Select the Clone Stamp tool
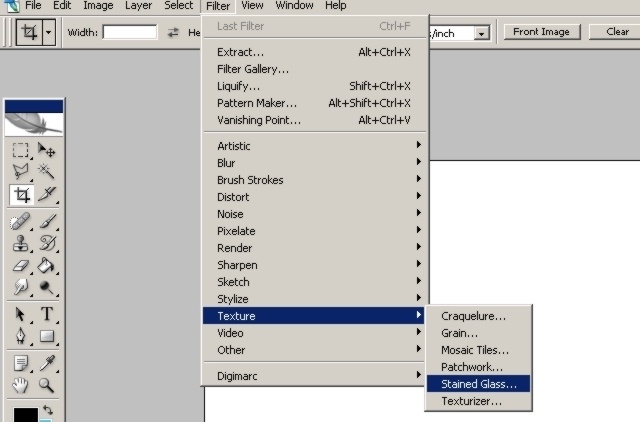640x422 pixels. (20, 244)
